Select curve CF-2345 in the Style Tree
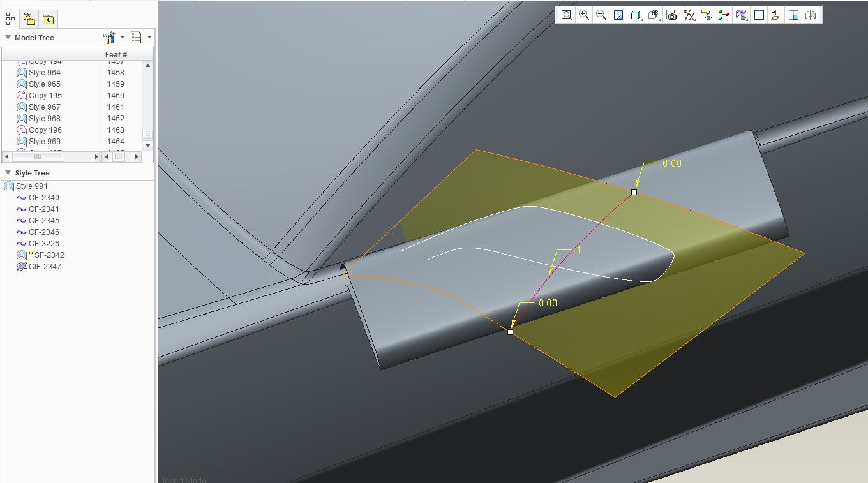Image resolution: width=868 pixels, height=483 pixels. (38, 221)
